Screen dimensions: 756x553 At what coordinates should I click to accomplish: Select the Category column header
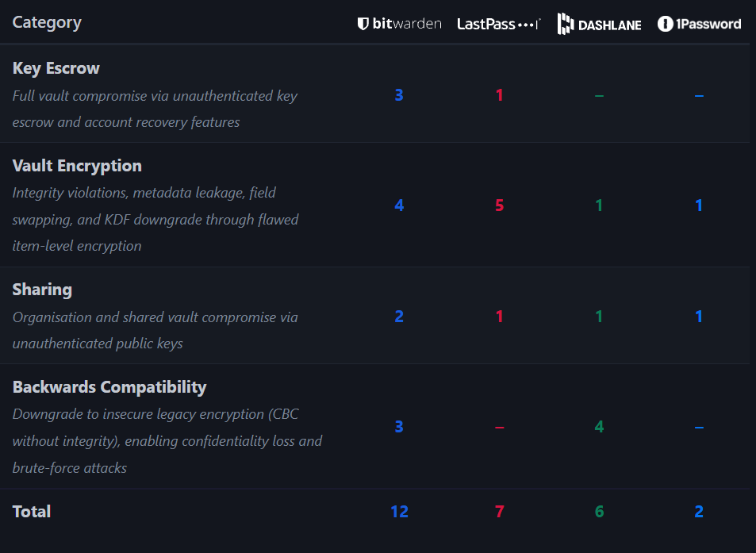pos(47,22)
